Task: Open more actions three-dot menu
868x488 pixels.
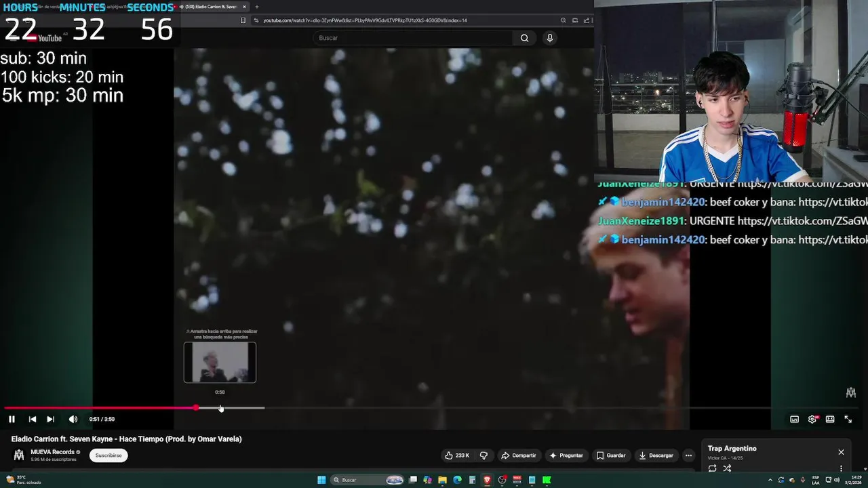Action: point(688,455)
